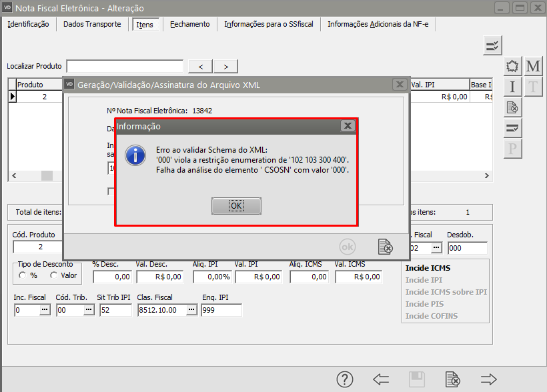The height and width of the screenshot is (392, 547).
Task: Click OK in the Informação error dialog
Action: tap(236, 206)
